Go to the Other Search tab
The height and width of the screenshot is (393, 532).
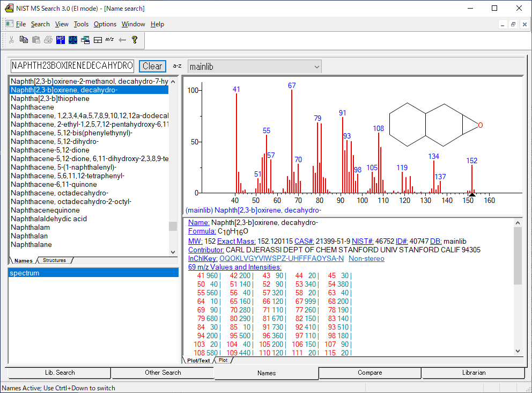coord(163,373)
